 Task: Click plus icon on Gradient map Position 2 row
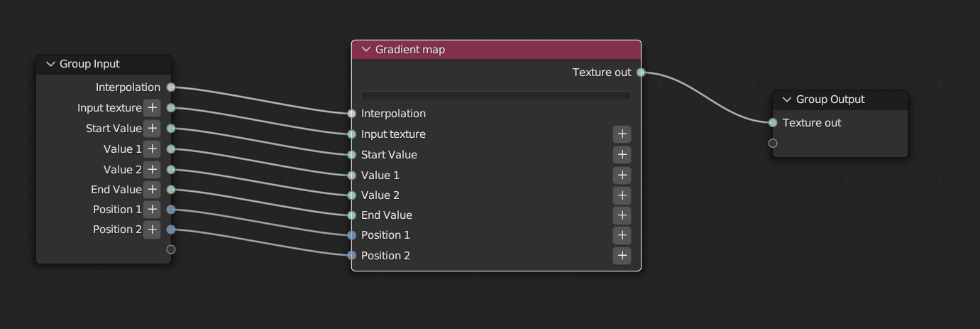click(x=622, y=256)
